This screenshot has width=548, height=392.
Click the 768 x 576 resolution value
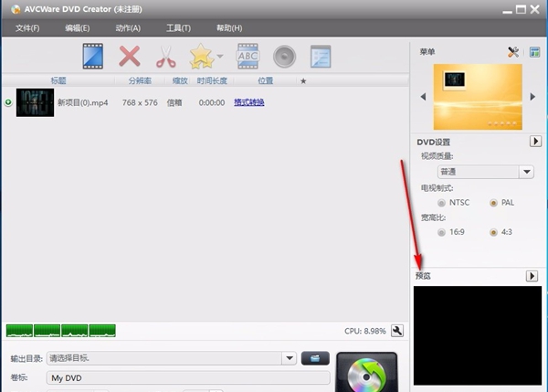pos(140,103)
